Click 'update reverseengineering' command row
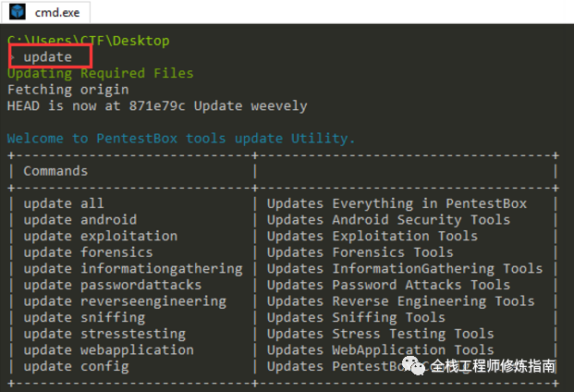The height and width of the screenshot is (392, 574). (x=125, y=301)
